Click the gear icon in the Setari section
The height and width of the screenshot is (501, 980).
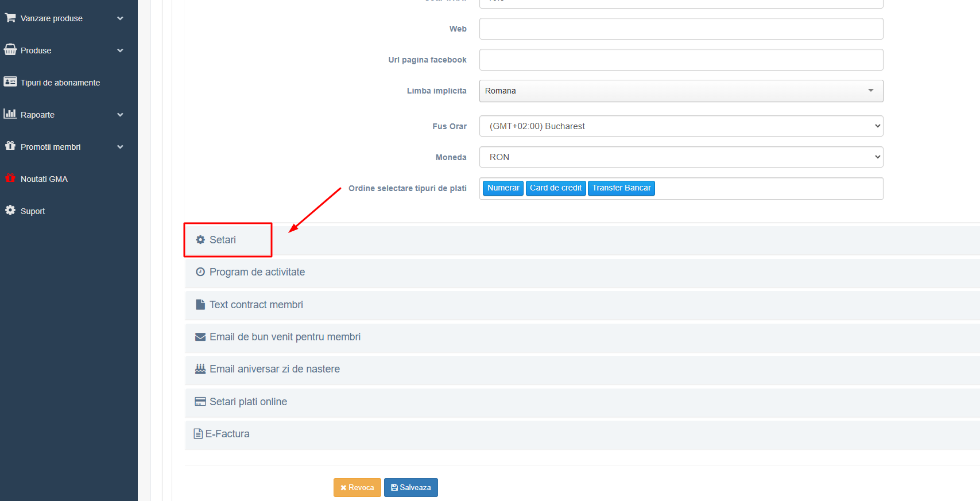pyautogui.click(x=200, y=240)
